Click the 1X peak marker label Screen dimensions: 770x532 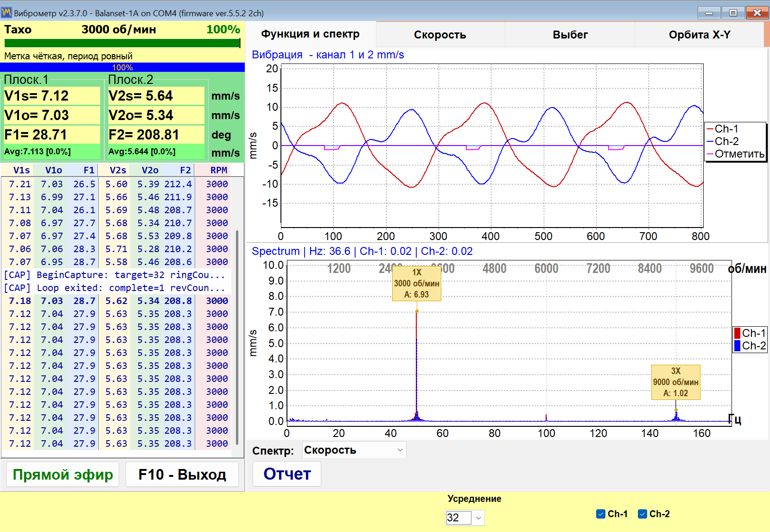point(416,283)
